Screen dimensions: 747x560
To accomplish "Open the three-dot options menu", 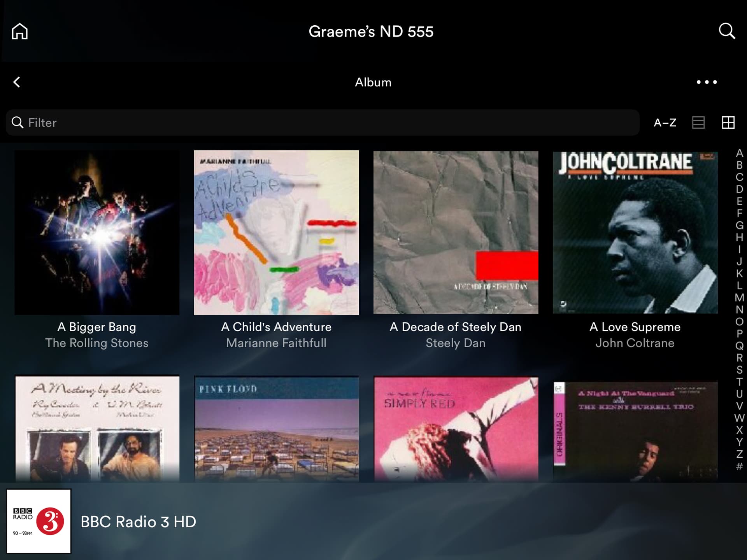I will (706, 82).
